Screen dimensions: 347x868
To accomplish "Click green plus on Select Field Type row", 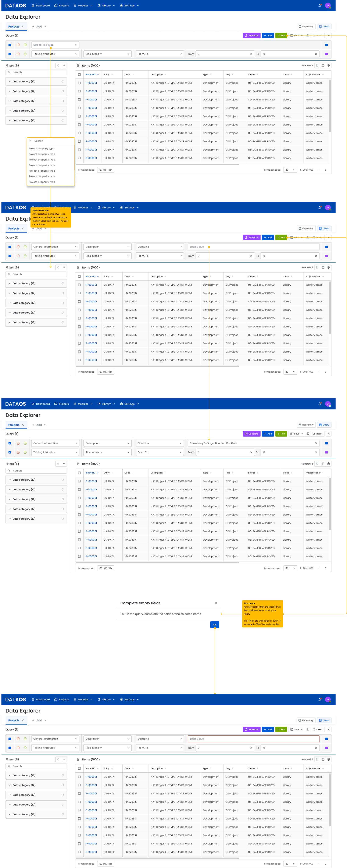I will [x=25, y=45].
